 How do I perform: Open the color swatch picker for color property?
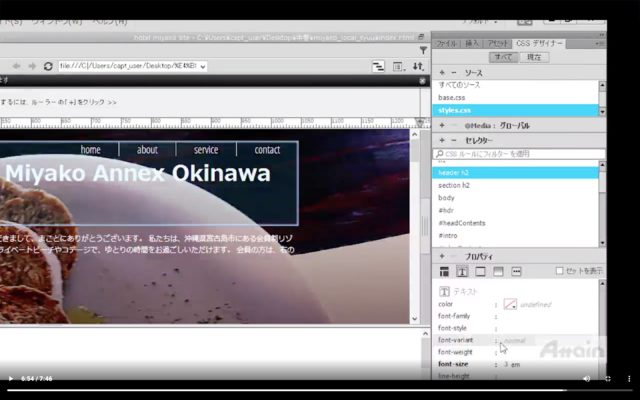pyautogui.click(x=510, y=304)
